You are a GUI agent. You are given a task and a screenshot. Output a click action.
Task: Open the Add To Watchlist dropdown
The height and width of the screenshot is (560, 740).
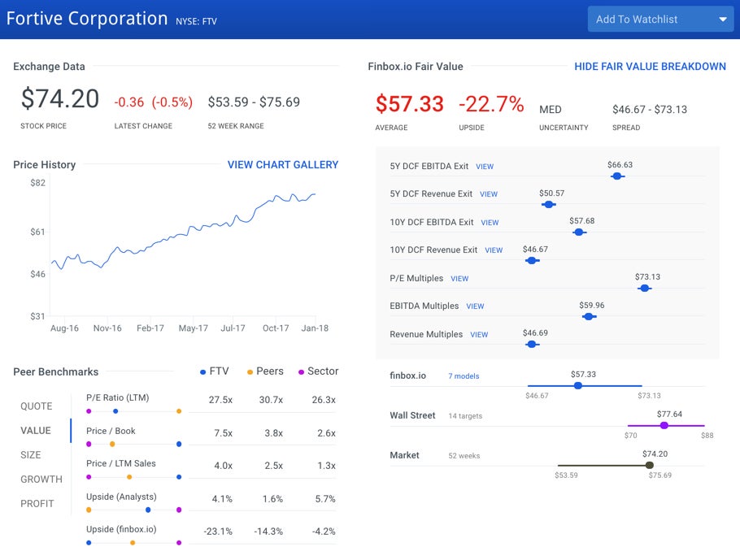click(660, 20)
